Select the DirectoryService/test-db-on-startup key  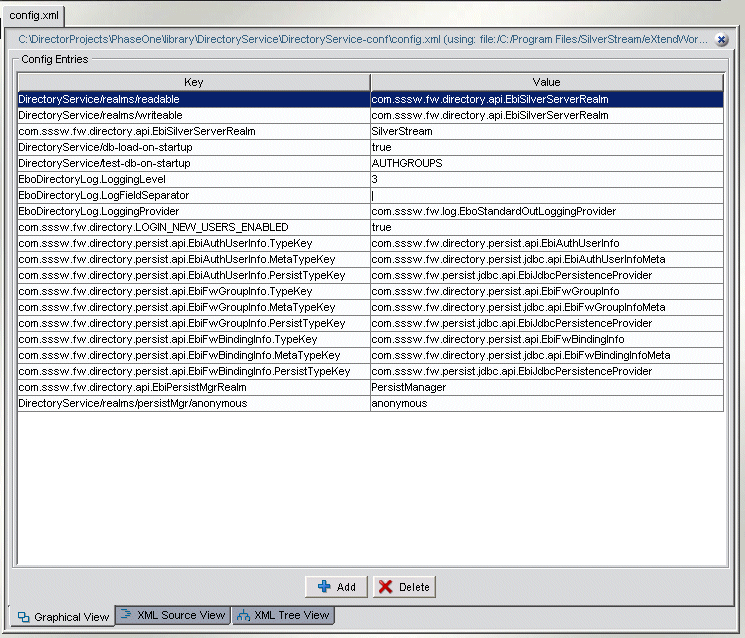tap(194, 163)
